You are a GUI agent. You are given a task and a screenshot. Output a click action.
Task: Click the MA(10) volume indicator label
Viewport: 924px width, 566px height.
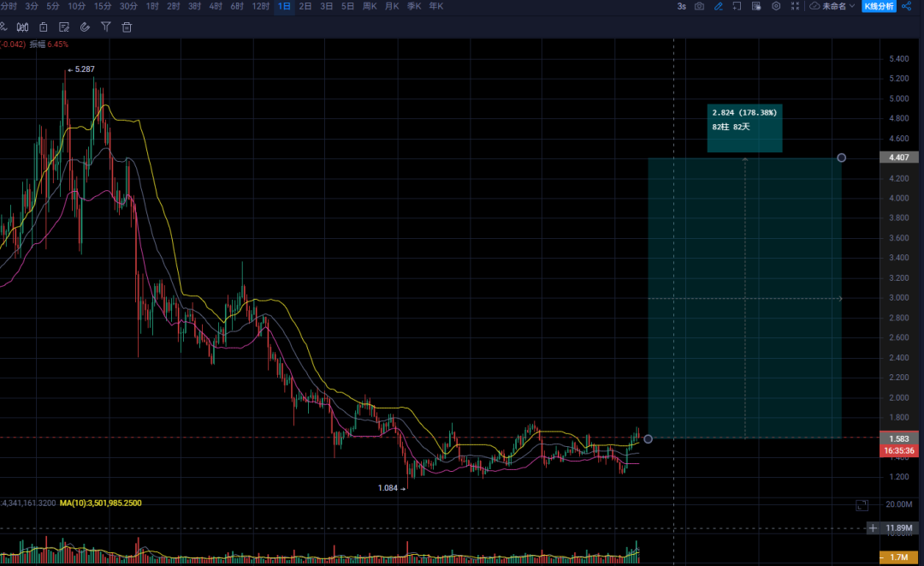pyautogui.click(x=100, y=503)
